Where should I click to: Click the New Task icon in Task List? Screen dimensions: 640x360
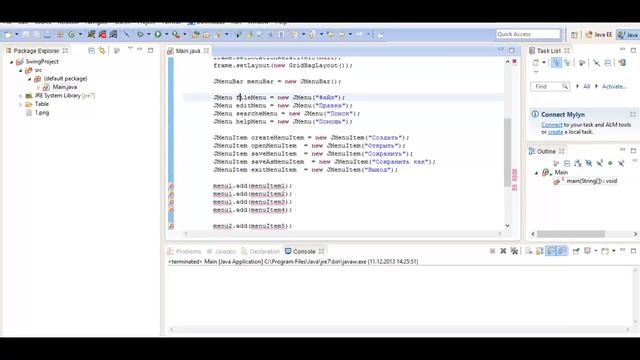click(x=536, y=63)
